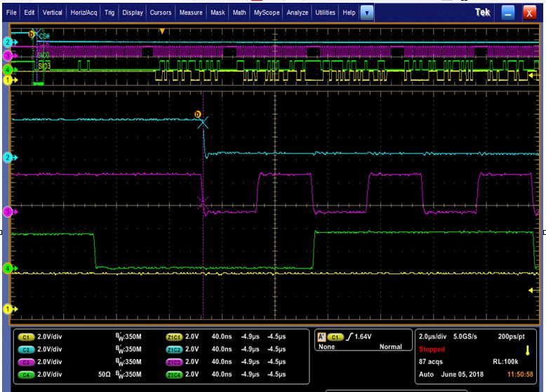Open the Cursors menu

161,13
